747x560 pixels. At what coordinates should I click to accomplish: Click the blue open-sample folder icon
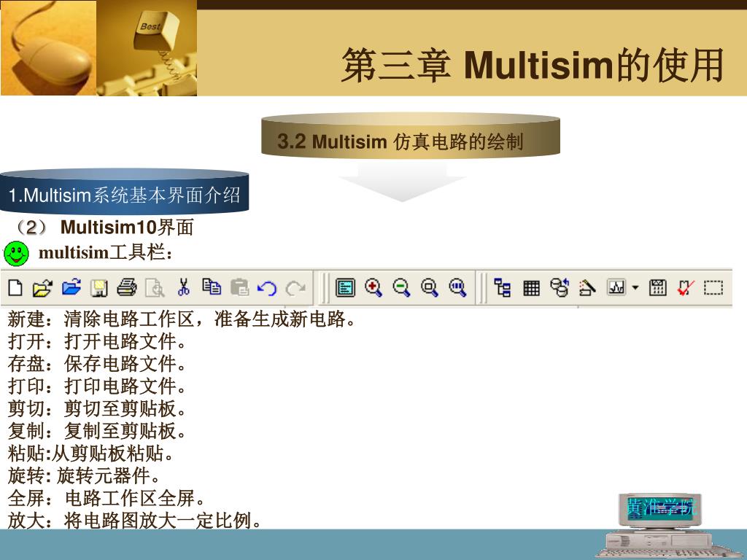tap(71, 287)
